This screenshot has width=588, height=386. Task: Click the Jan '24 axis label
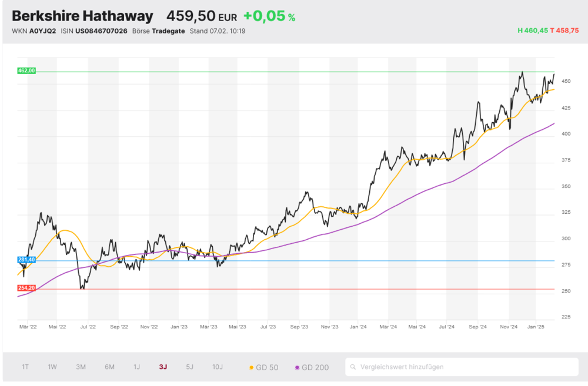[358, 327]
